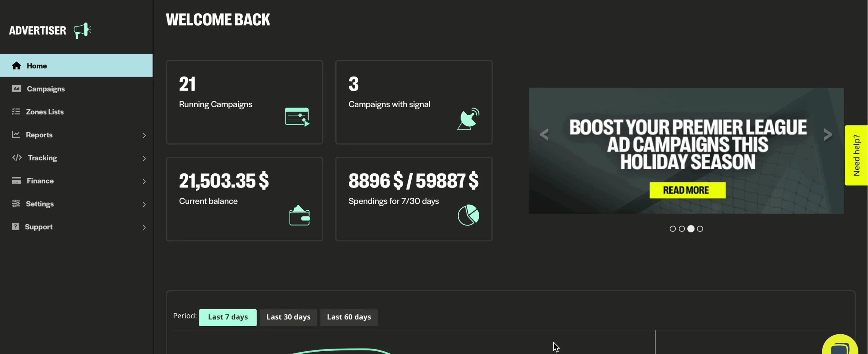Click the Running Campaigns label
868x354 pixels.
click(x=216, y=104)
